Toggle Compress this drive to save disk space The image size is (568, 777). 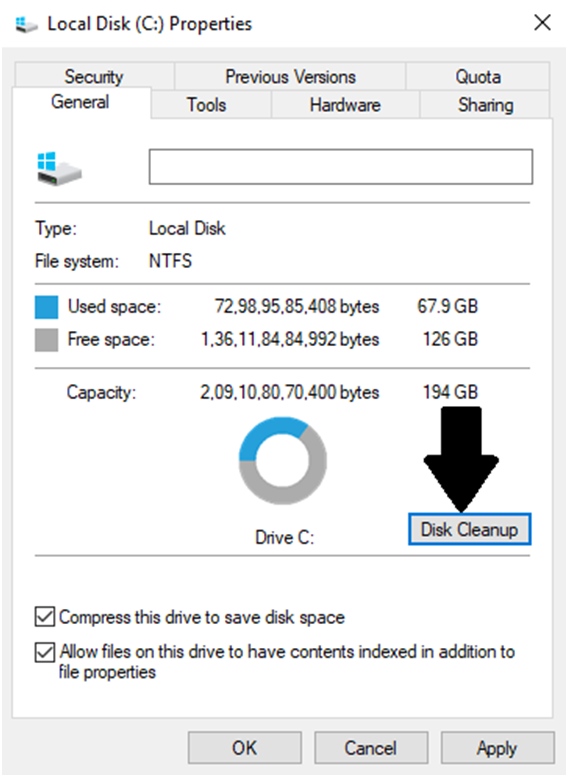tap(45, 617)
